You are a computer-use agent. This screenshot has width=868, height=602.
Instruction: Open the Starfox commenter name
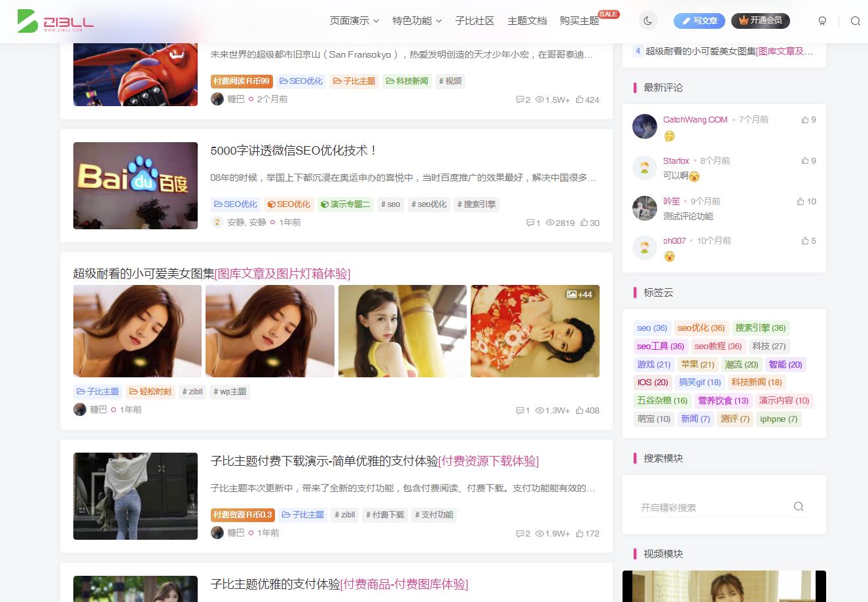[676, 160]
